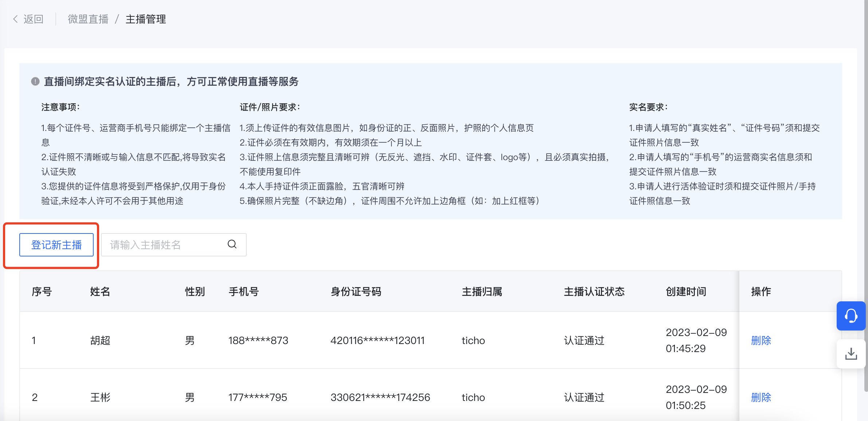Click the download icon button

point(851,354)
